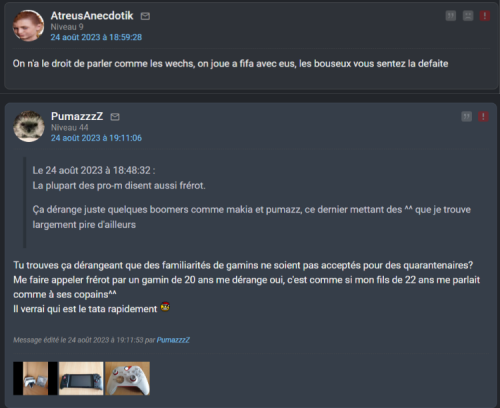This screenshot has height=408, width=500.
Task: Click AtreusAnecdotik's message text about fifa
Action: click(230, 63)
